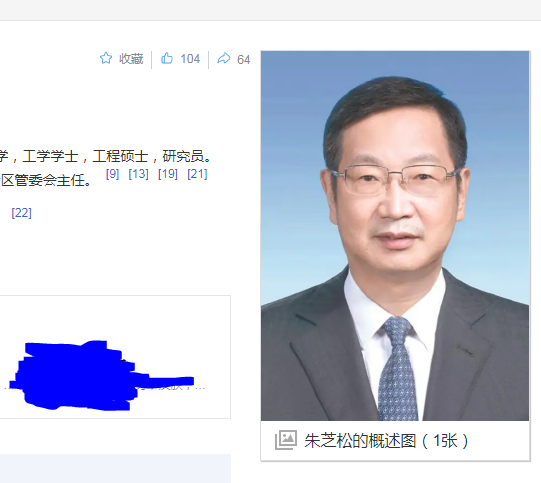The image size is (541, 483).
Task: Open the portrait photo of the man
Action: 395,236
